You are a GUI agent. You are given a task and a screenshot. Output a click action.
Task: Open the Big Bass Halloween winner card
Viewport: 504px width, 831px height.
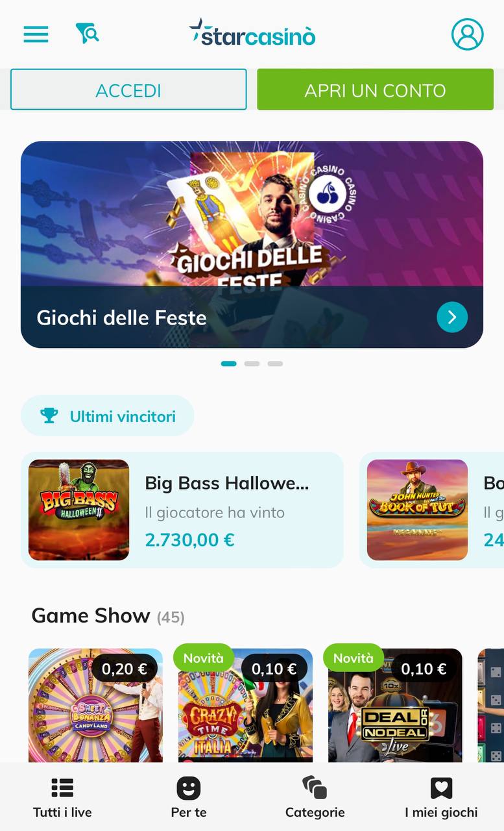(182, 510)
